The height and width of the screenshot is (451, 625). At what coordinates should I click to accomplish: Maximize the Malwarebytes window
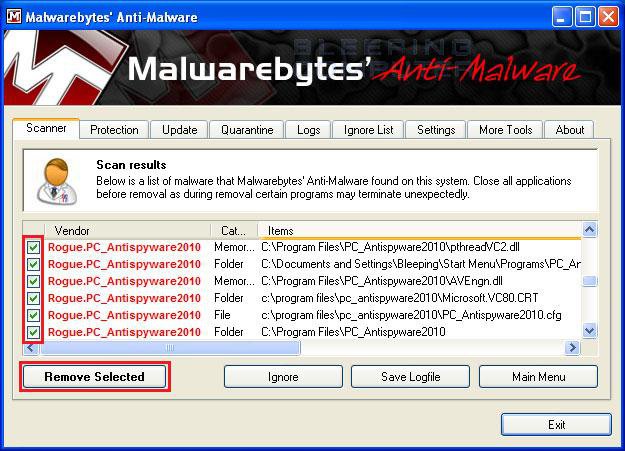(585, 17)
